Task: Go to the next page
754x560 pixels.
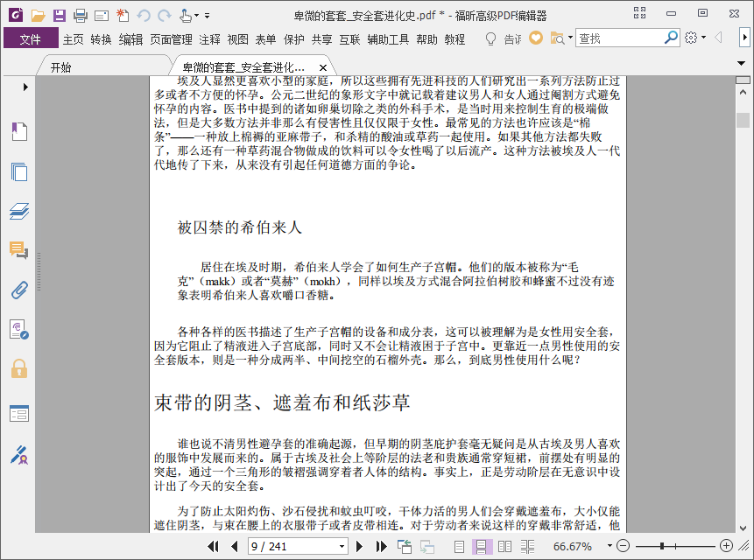Action: pos(359,547)
